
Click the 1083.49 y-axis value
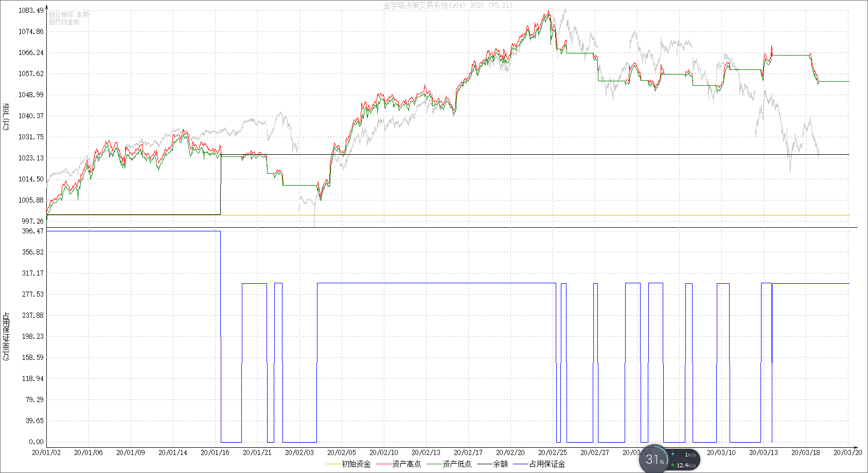[31, 10]
